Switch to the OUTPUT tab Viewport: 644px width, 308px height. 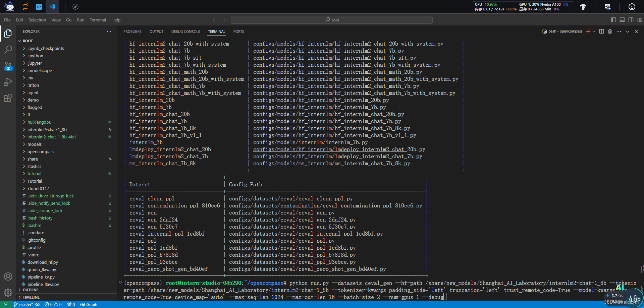pos(156,32)
